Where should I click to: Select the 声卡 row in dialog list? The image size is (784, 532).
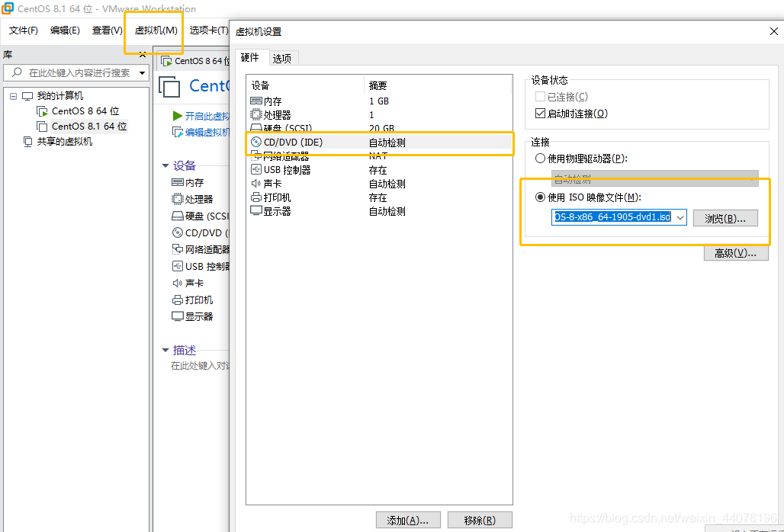[x=380, y=184]
